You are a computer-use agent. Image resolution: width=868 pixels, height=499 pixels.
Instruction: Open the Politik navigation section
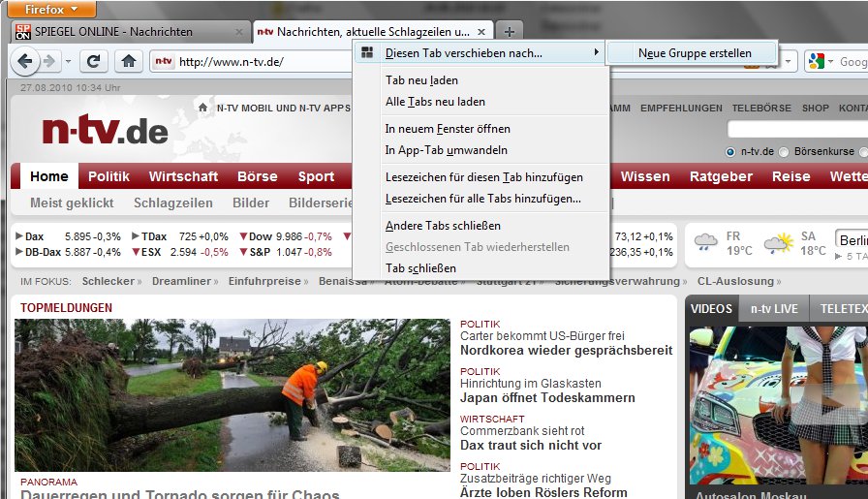[x=108, y=176]
